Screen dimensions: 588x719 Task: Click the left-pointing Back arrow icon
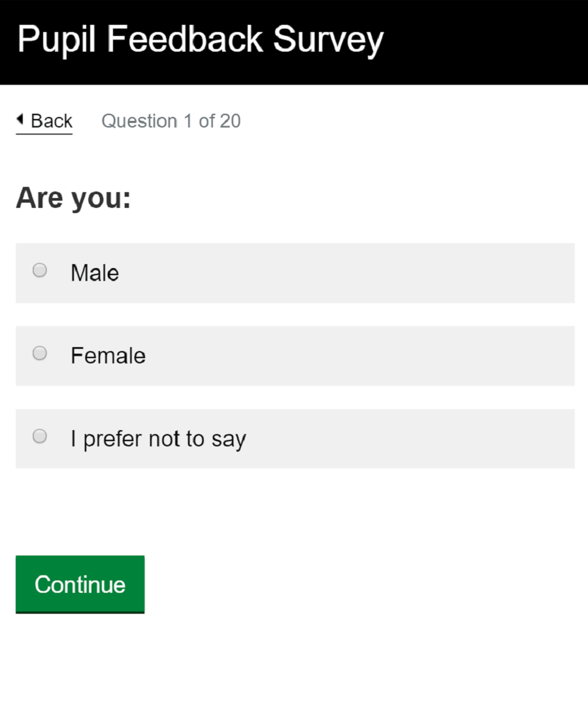(20, 119)
